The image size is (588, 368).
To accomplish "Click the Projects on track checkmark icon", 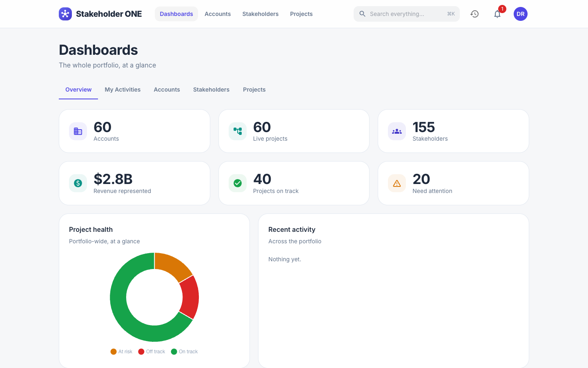I will pyautogui.click(x=238, y=183).
